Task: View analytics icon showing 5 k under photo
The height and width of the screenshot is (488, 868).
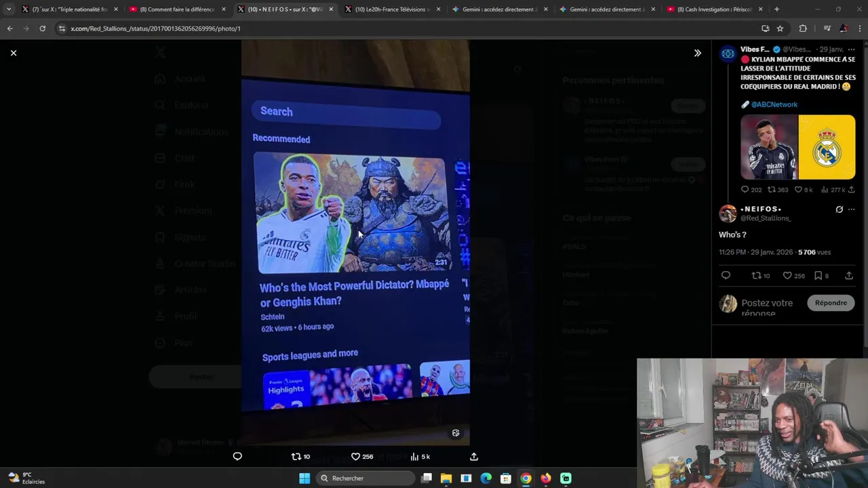Action: click(x=414, y=456)
